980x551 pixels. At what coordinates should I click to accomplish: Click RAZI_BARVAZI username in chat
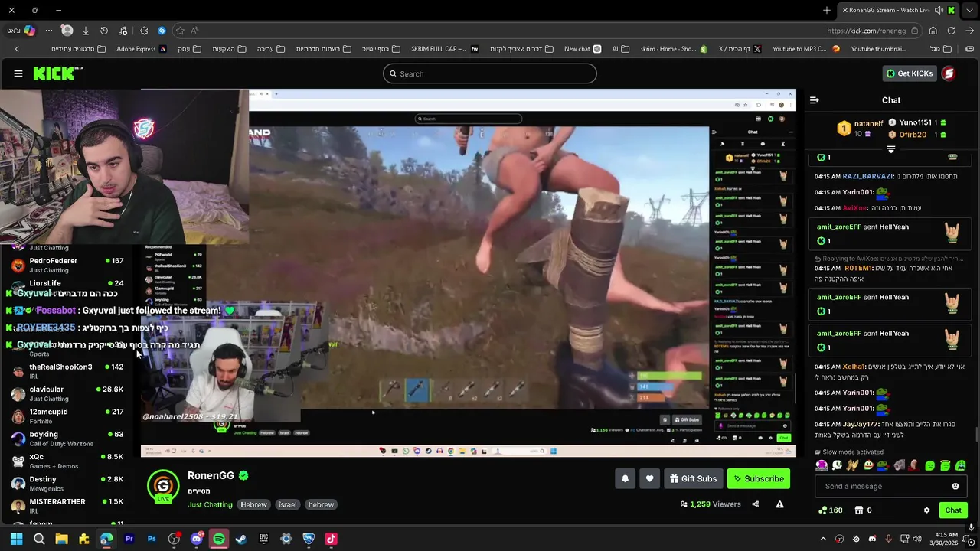coord(868,177)
